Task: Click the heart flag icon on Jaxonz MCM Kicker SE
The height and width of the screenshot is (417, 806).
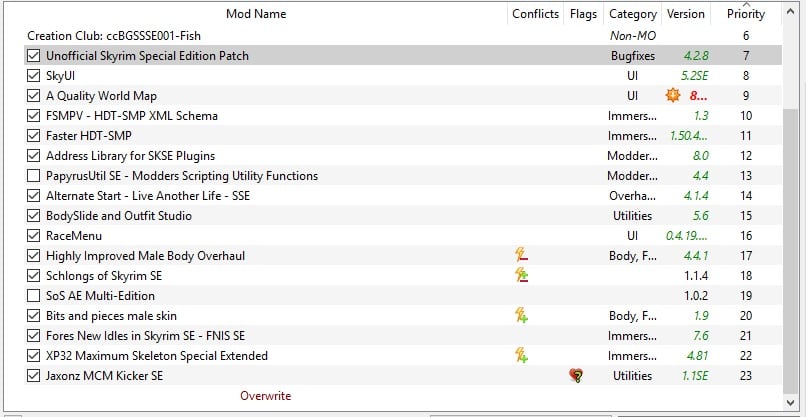Action: (x=576, y=376)
